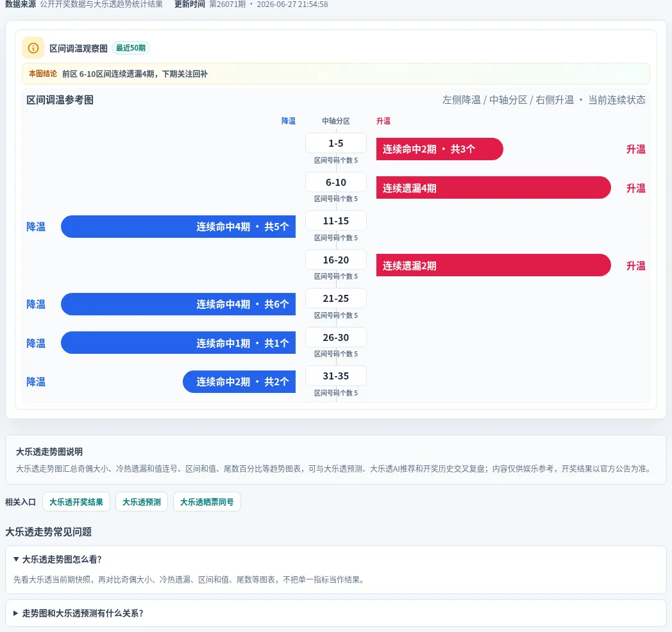The image size is (672, 632).
Task: Select the 16-20 zone box
Action: [x=336, y=260]
